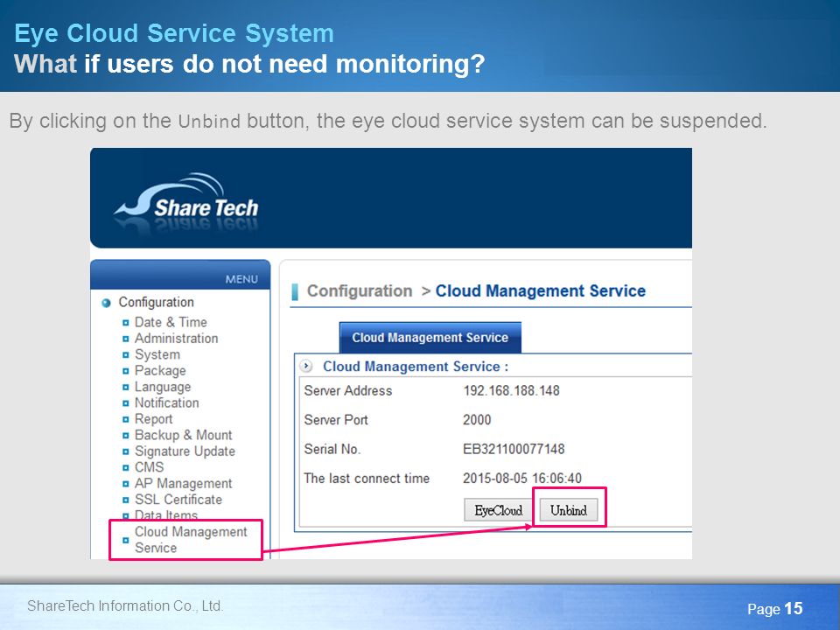Collapse the Configuration menu section

pyautogui.click(x=156, y=302)
